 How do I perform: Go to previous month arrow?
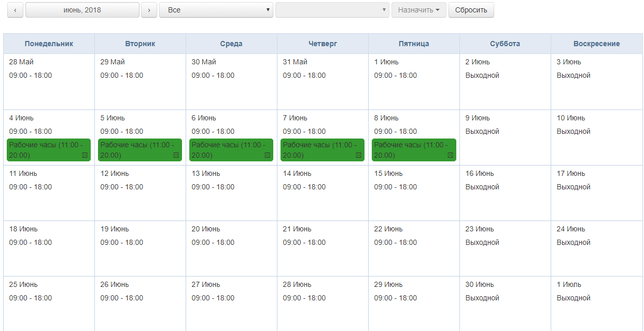coord(15,10)
